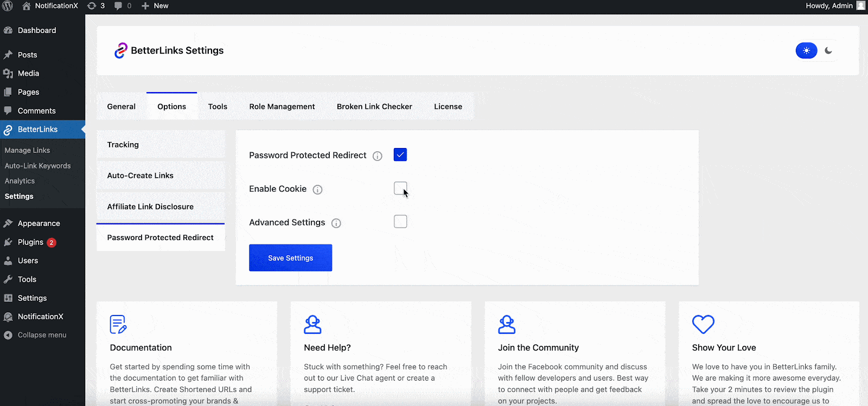Expand the Appearance sidebar menu
The height and width of the screenshot is (406, 868).
(38, 223)
